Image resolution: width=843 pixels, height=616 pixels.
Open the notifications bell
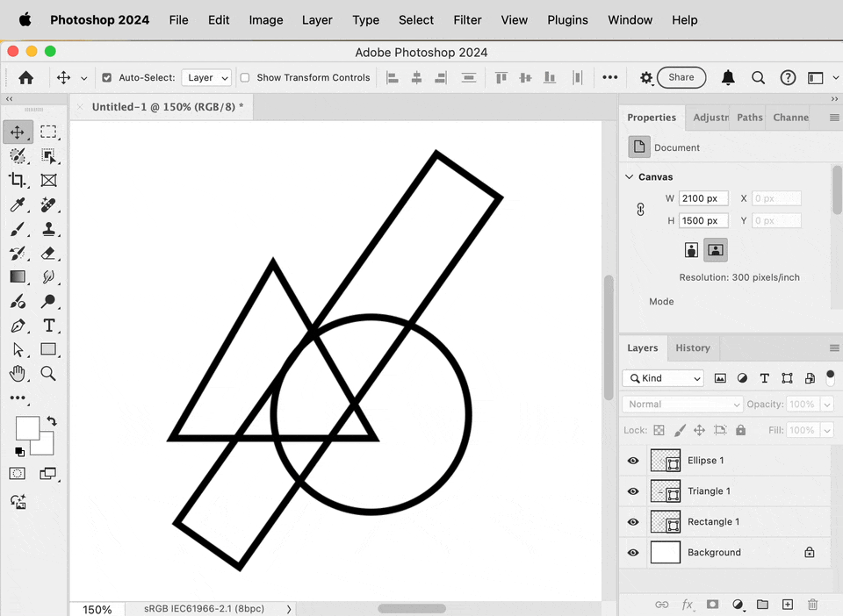tap(728, 77)
